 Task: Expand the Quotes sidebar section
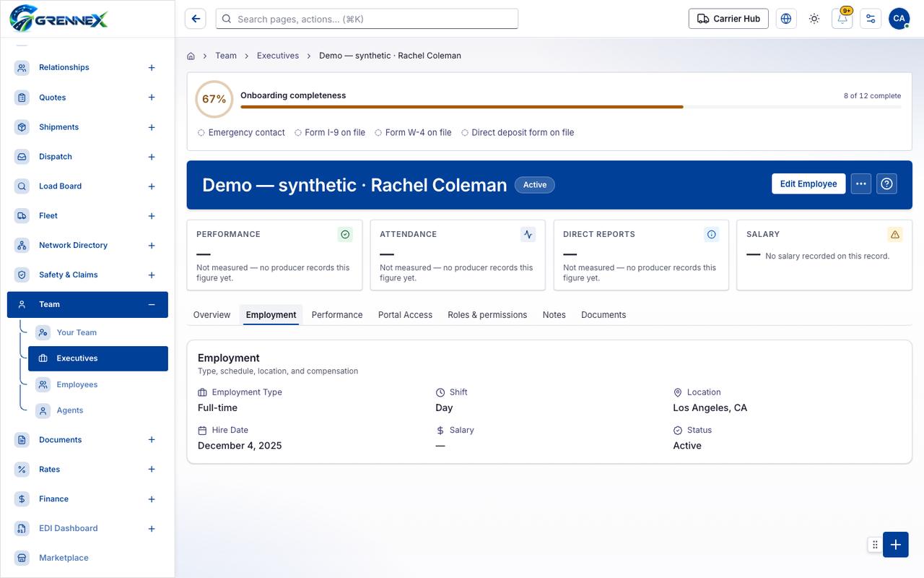(152, 98)
